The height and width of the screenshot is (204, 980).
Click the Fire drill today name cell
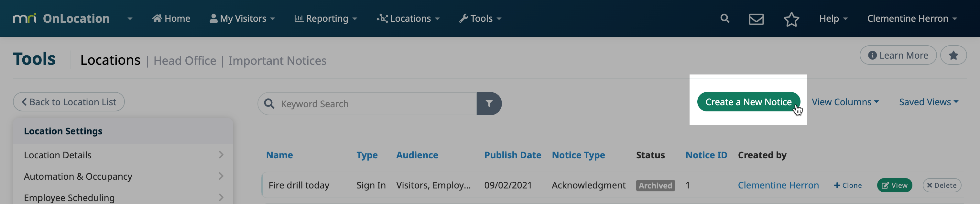(299, 185)
